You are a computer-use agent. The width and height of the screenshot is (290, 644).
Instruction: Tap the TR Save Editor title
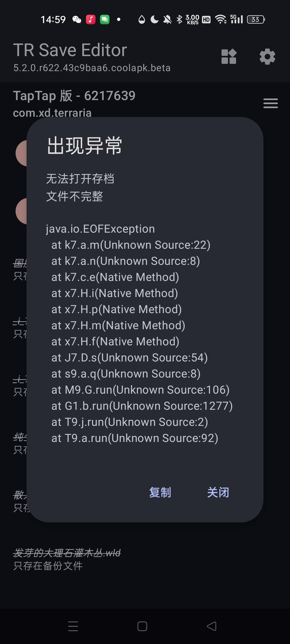[70, 50]
